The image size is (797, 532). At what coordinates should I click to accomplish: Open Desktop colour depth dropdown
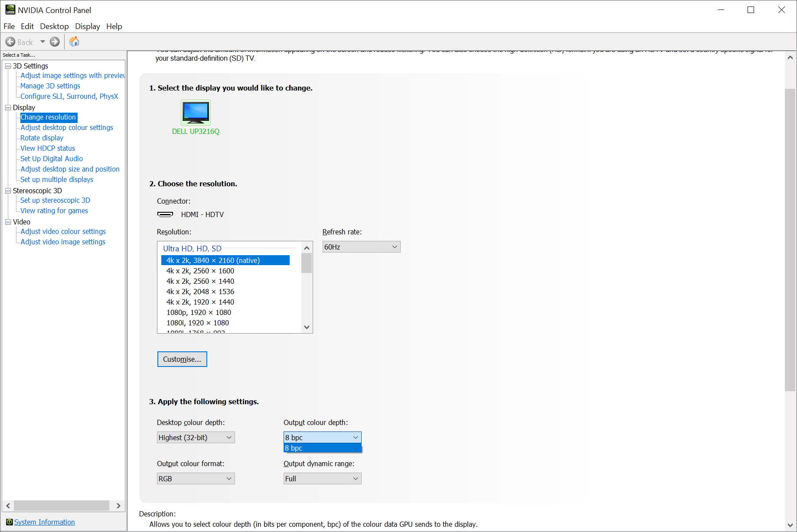196,438
